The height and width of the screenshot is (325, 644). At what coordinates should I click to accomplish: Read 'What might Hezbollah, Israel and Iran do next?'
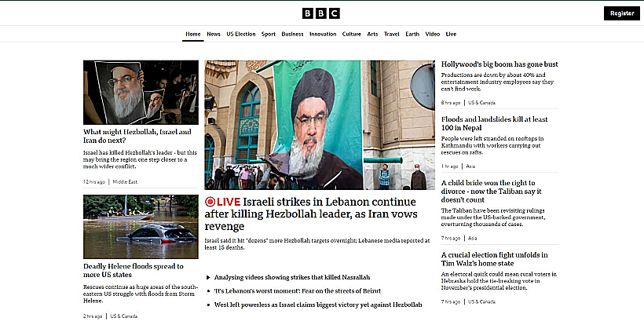(137, 136)
